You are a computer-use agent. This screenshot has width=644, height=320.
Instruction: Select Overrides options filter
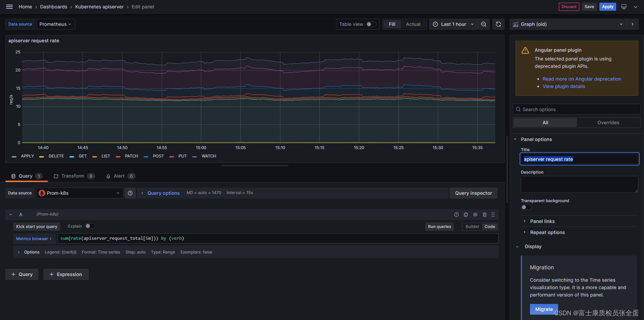click(x=608, y=123)
